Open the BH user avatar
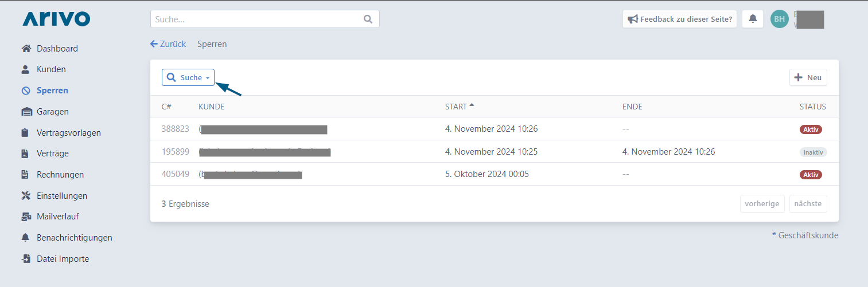 click(x=780, y=19)
